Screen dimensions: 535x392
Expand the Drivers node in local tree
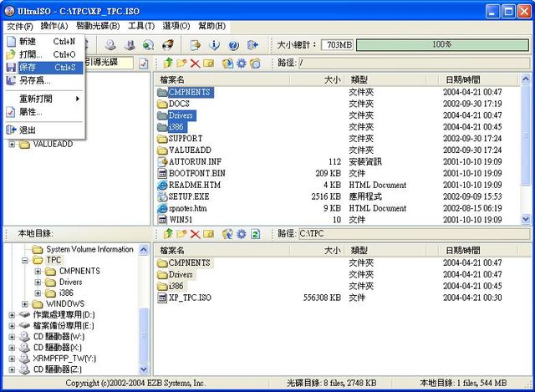(38, 283)
